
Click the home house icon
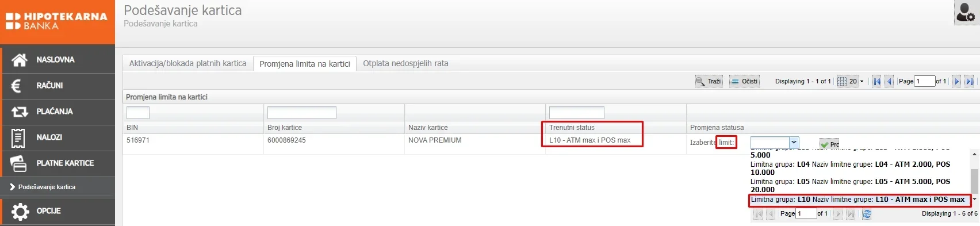point(20,60)
